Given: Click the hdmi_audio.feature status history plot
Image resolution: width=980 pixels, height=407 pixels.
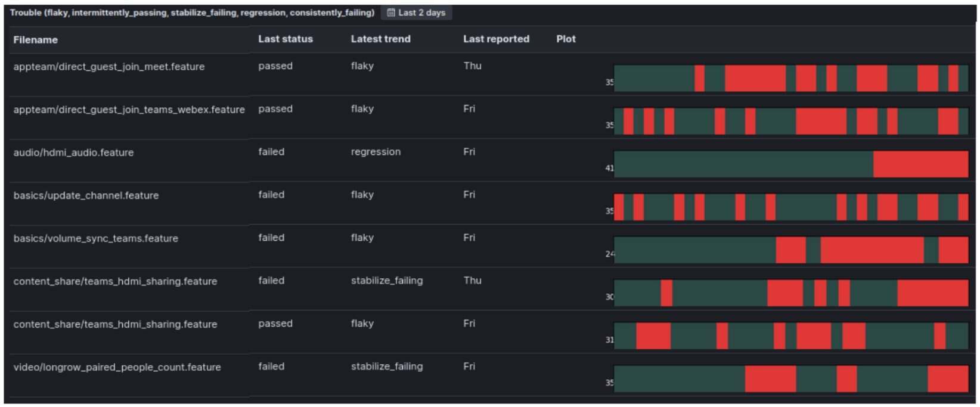Looking at the screenshot, I should pyautogui.click(x=790, y=164).
